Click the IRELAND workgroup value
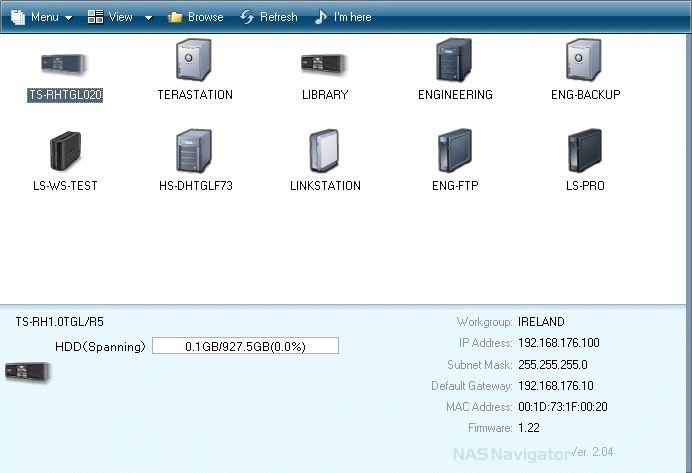 coord(541,322)
